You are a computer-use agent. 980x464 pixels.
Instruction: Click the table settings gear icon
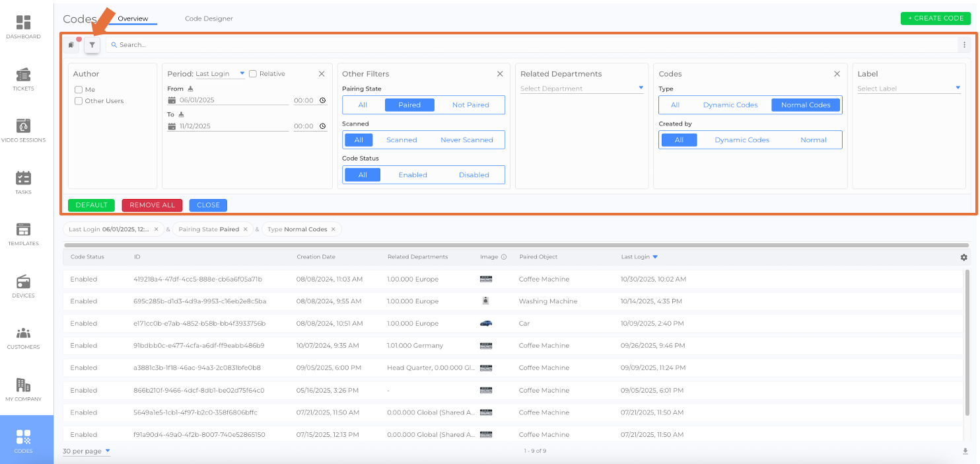pos(963,257)
